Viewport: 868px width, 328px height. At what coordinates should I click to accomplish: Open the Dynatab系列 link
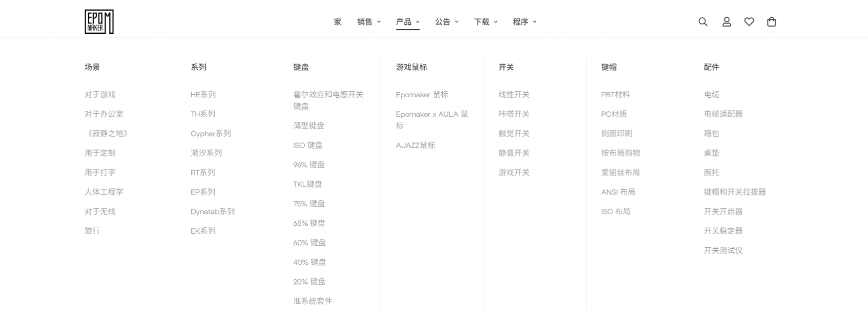[213, 211]
